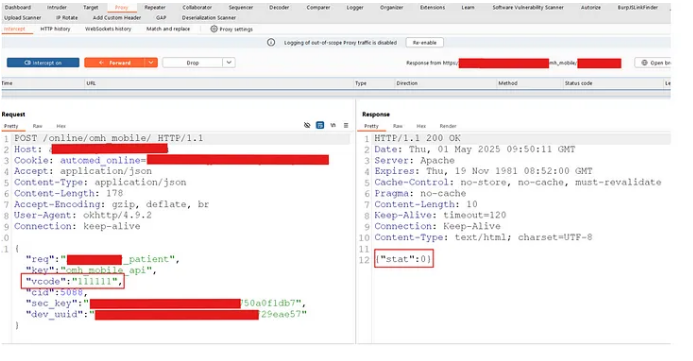Open the Deserialization Scanner tab
This screenshot has height=361, width=693.
click(x=209, y=18)
